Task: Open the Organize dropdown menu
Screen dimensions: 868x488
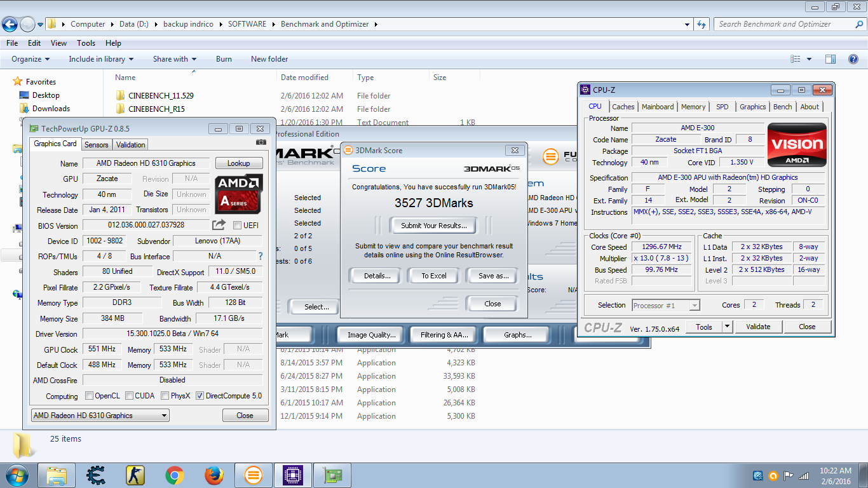Action: click(x=31, y=59)
